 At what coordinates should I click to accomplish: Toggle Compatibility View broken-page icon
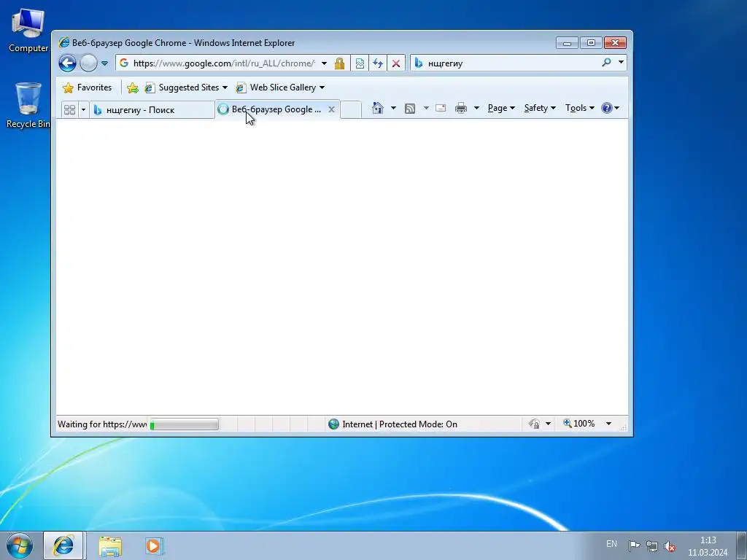pos(360,63)
